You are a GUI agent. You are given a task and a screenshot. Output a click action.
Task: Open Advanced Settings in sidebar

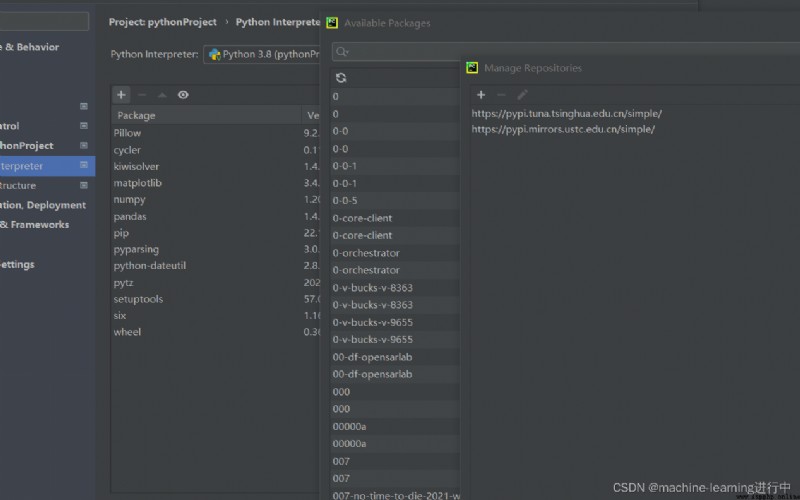17,264
